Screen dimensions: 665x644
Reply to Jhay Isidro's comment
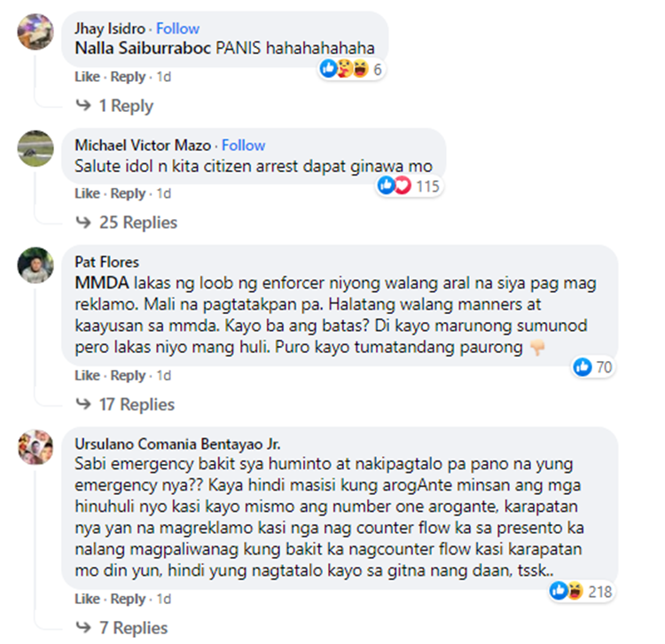click(x=128, y=77)
